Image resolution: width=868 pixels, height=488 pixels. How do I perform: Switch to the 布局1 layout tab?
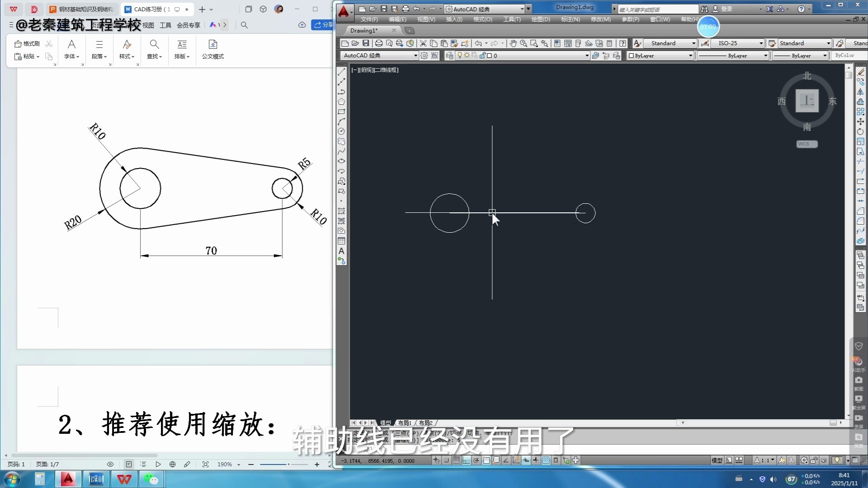(x=405, y=423)
